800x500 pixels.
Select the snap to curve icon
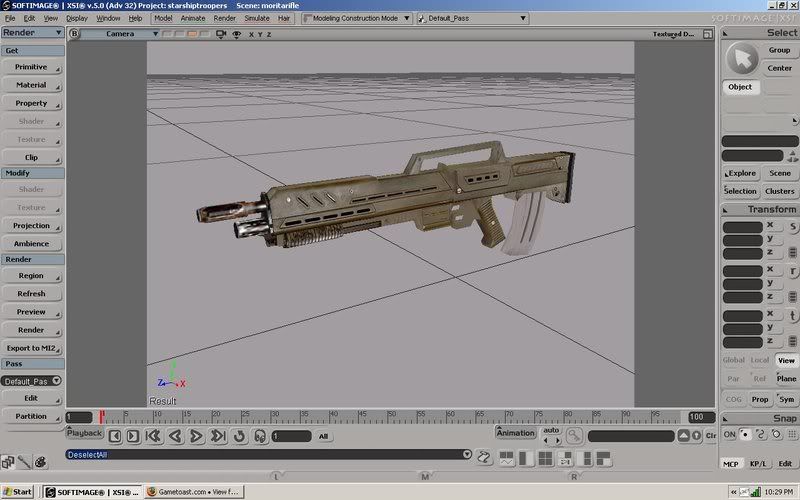pyautogui.click(x=761, y=435)
